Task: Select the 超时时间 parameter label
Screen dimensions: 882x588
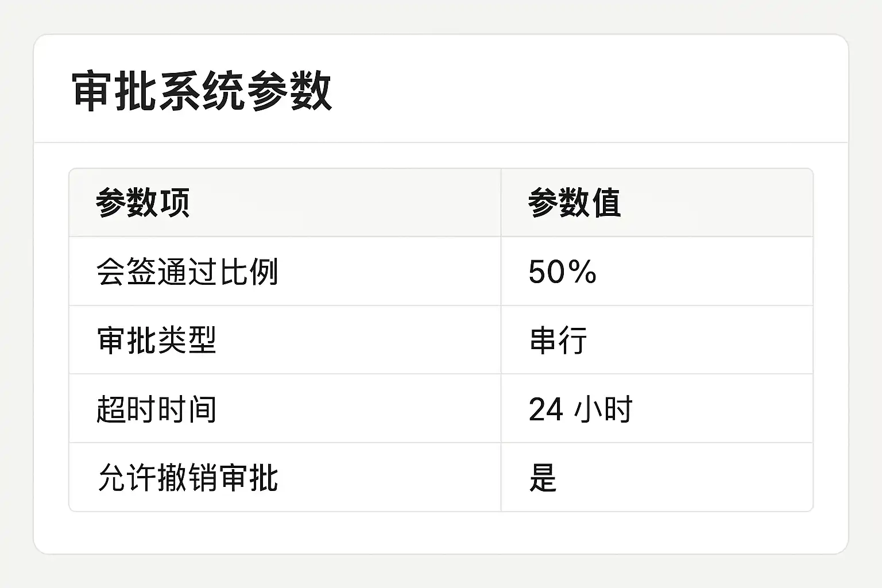Action: point(156,409)
